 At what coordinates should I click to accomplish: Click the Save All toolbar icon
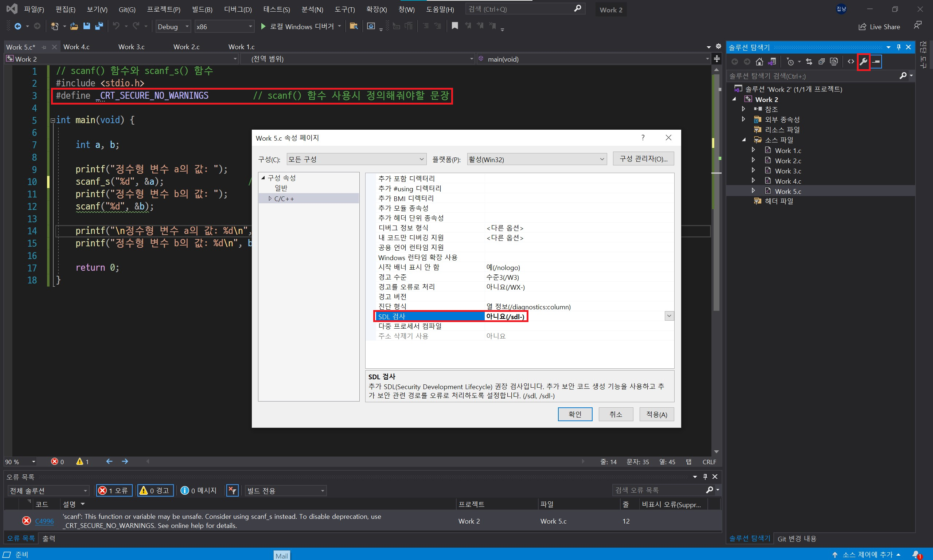pyautogui.click(x=99, y=26)
